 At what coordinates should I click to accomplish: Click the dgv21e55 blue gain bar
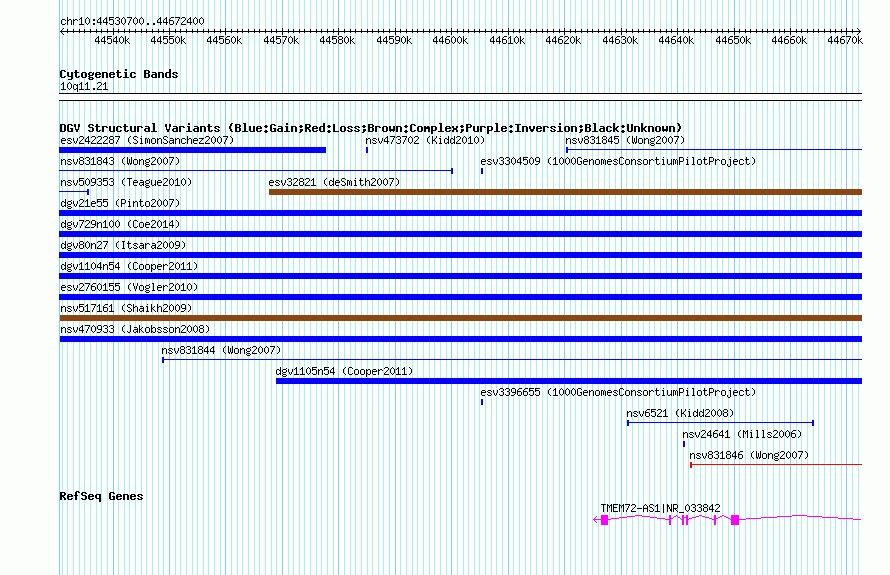(460, 213)
